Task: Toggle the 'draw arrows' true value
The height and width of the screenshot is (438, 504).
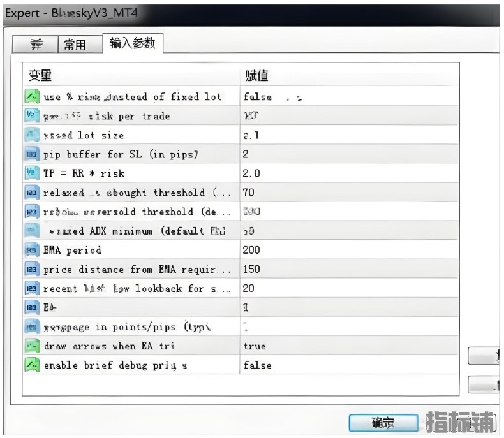Action: [x=255, y=346]
